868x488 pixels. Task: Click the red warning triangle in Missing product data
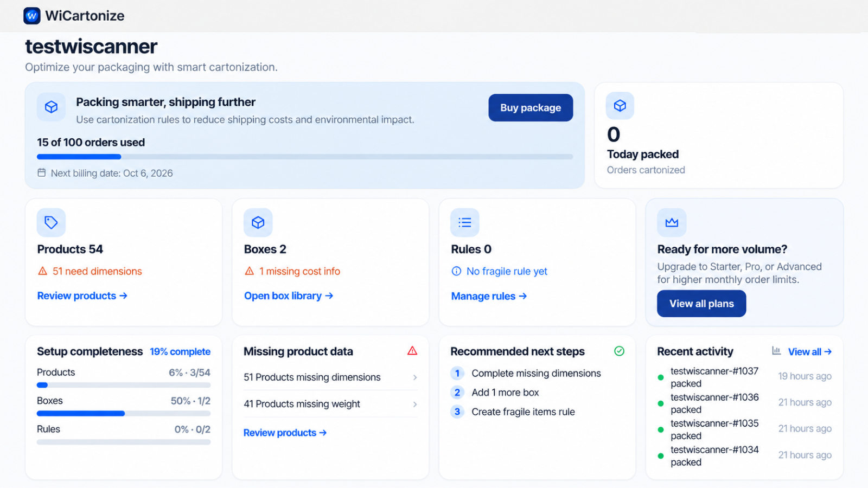[x=412, y=351]
